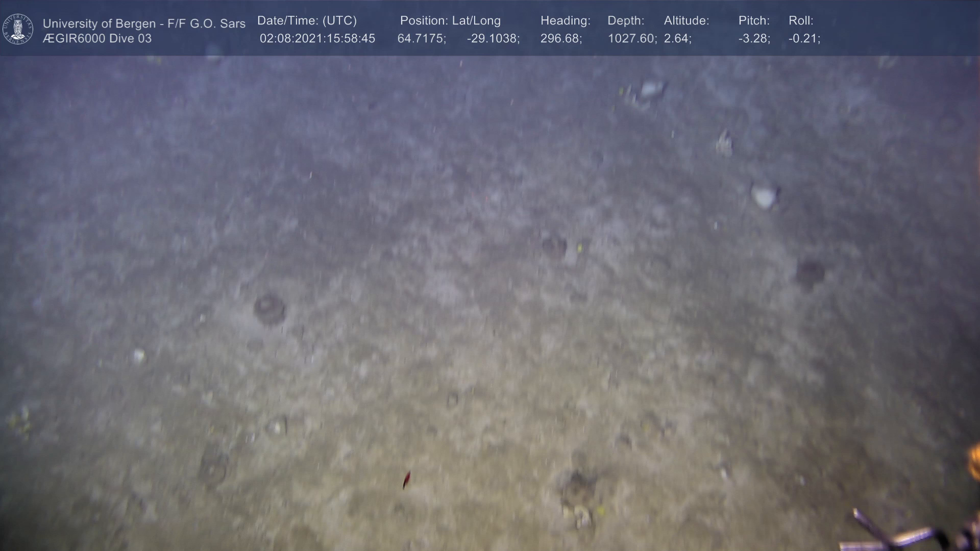Click the small red organism on seafloor

pyautogui.click(x=407, y=480)
